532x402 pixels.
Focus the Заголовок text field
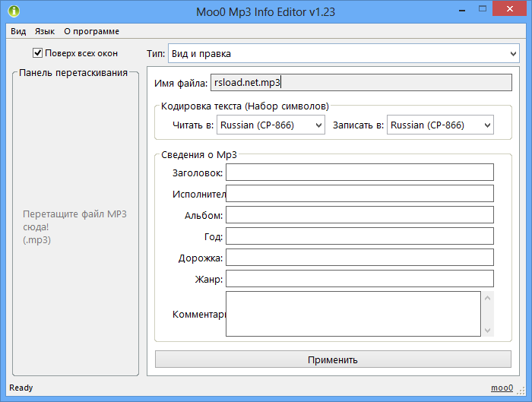pyautogui.click(x=359, y=173)
